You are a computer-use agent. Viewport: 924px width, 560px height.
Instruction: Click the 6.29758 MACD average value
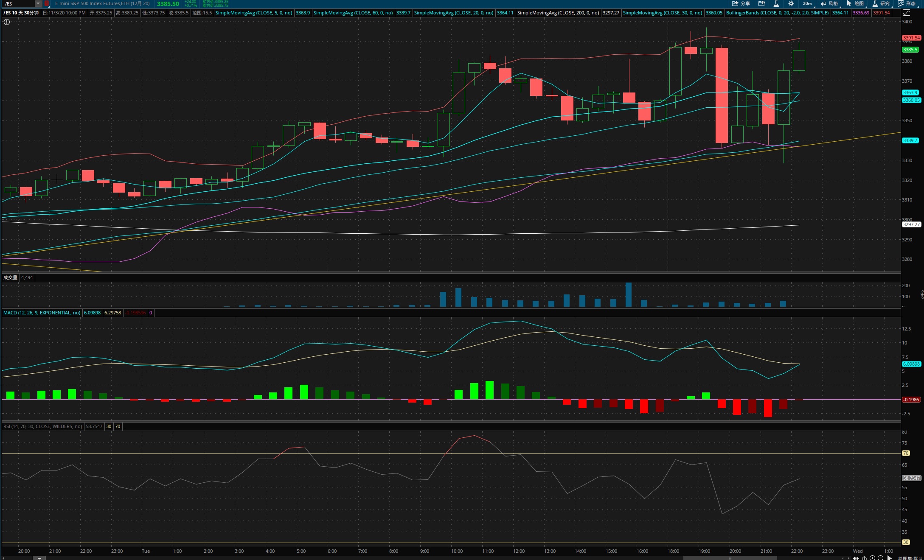coord(112,313)
